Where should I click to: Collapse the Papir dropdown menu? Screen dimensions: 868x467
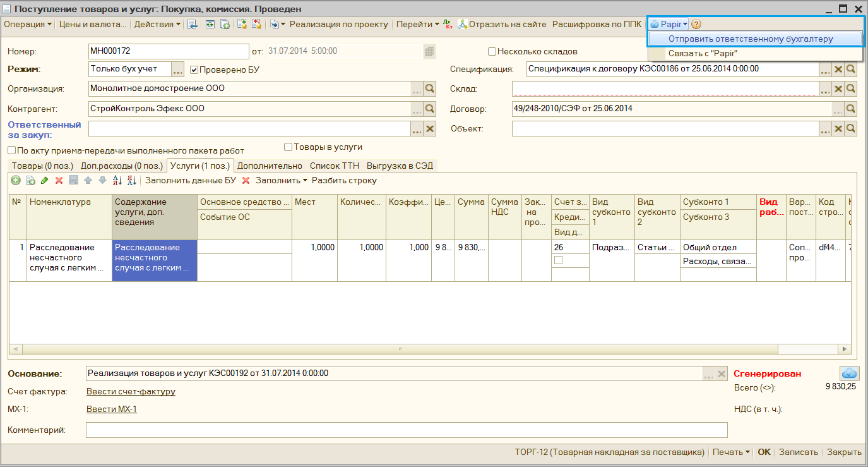click(x=669, y=25)
